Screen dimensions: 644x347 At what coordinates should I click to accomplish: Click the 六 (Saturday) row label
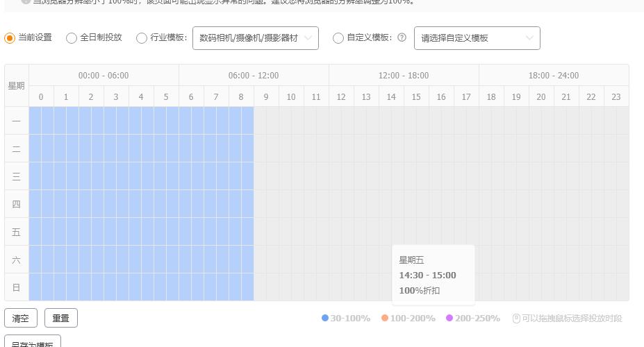(17, 260)
